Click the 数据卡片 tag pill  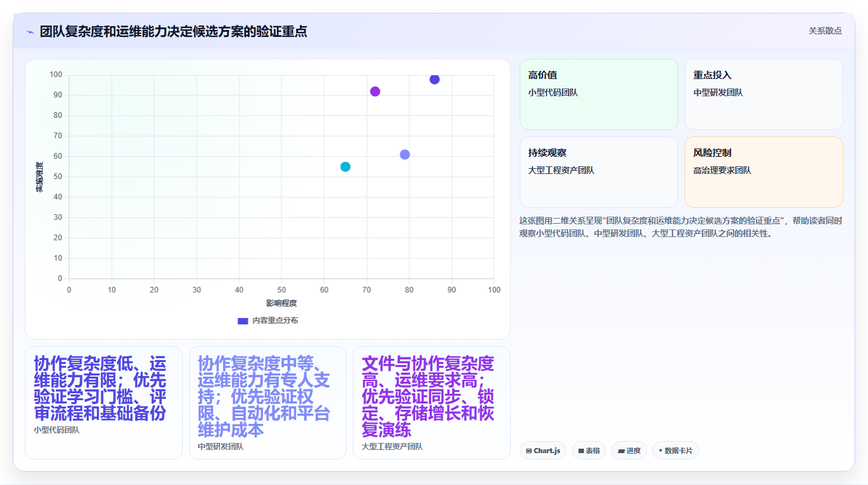point(675,451)
